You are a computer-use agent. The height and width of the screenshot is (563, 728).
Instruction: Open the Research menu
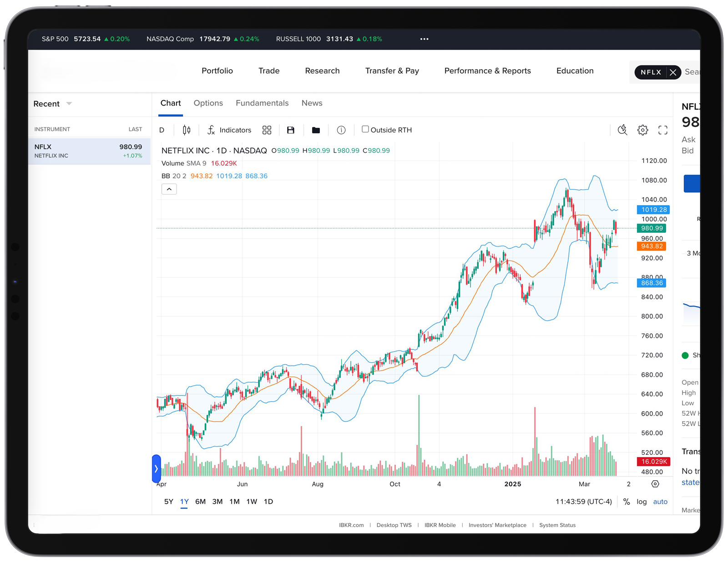(x=322, y=71)
